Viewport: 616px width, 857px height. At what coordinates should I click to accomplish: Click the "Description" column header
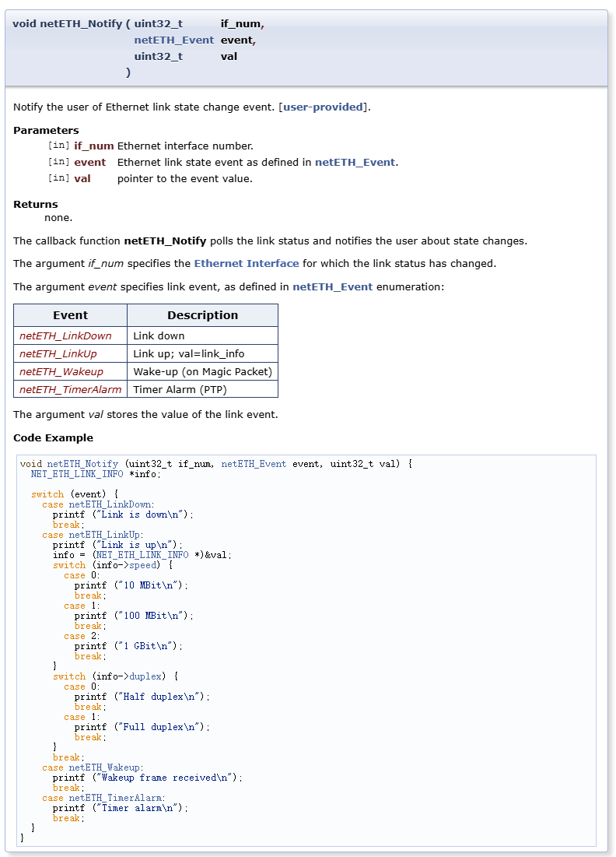point(202,315)
